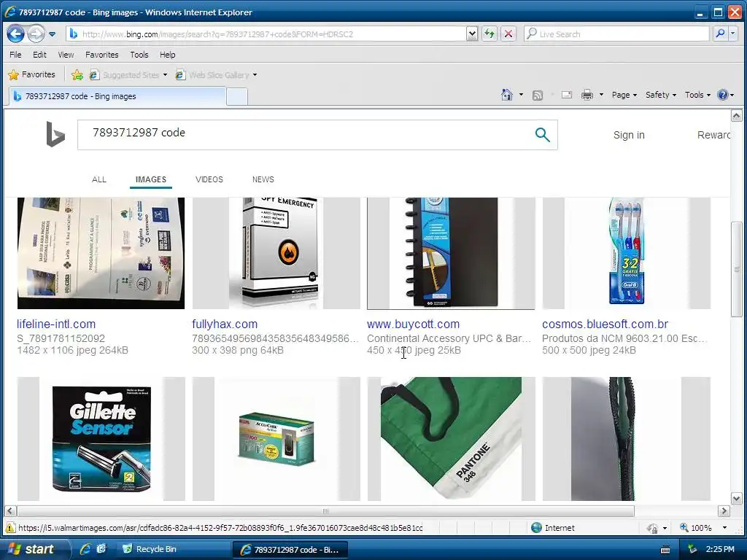This screenshot has height=560, width=747.
Task: Click the www.buycott.com link
Action: point(413,324)
